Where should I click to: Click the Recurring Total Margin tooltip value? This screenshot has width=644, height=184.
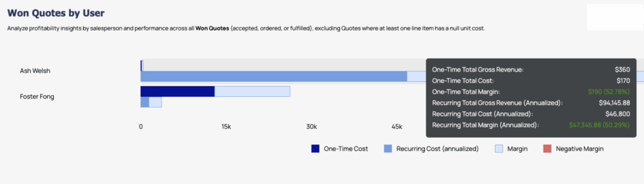[599, 125]
